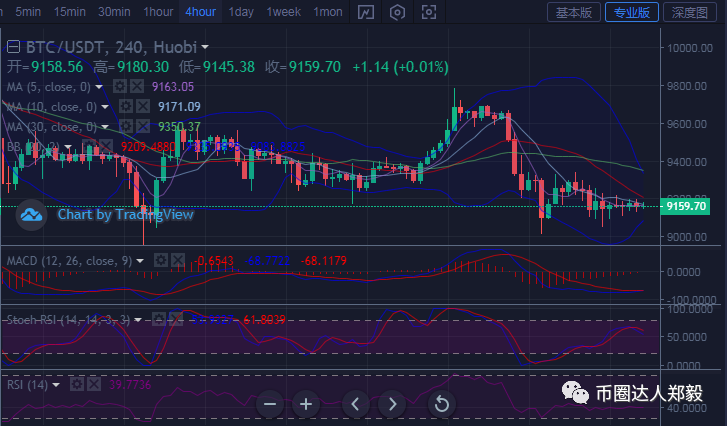Viewport: 727px width, 426px height.
Task: Open MACD indicator settings gear
Action: [x=160, y=260]
